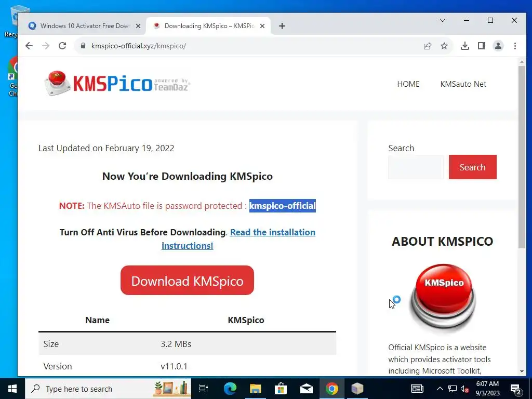Viewport: 532px width, 399px height.
Task: Open the Windows Start menu
Action: [12, 389]
